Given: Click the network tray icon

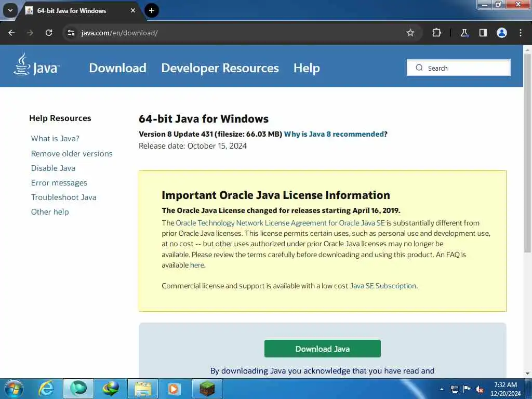Looking at the screenshot, I should pos(454,389).
